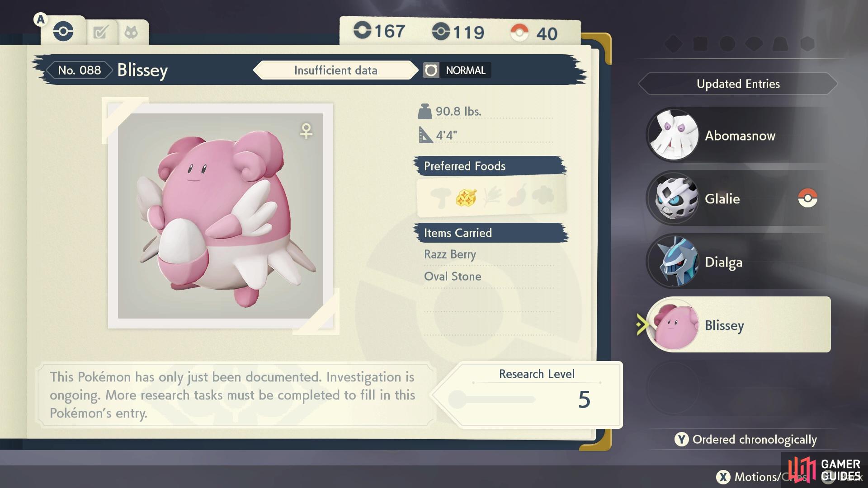This screenshot has height=488, width=868.
Task: Click the Poké Ball icon beside Glalie
Action: (807, 198)
